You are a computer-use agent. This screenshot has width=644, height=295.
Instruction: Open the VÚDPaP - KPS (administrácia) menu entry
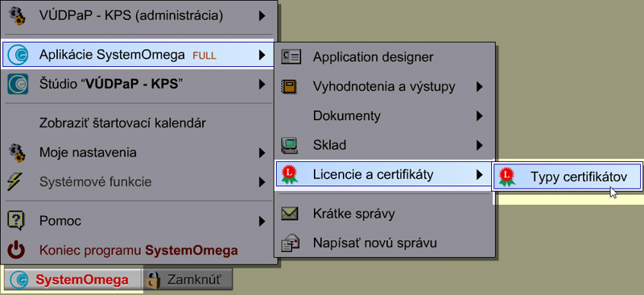point(137,16)
